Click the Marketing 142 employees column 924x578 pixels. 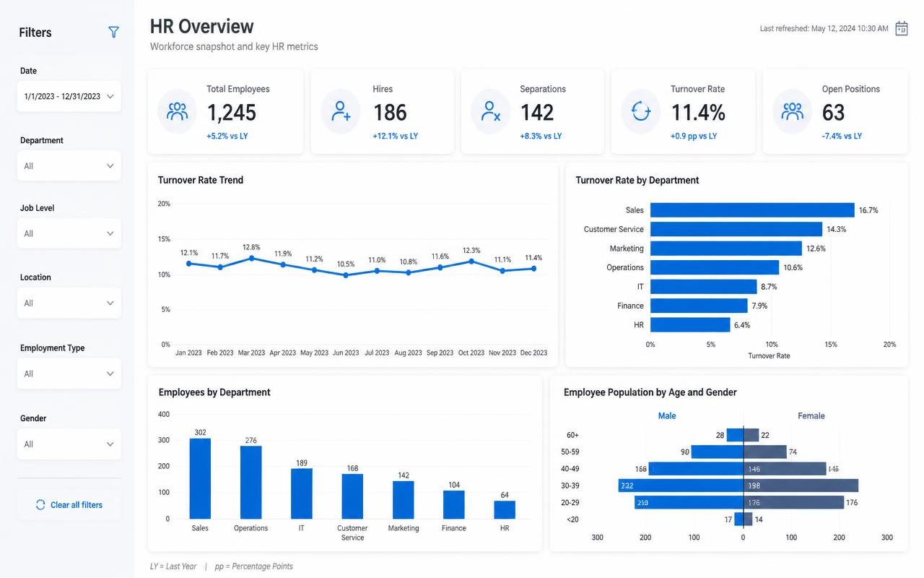404,500
